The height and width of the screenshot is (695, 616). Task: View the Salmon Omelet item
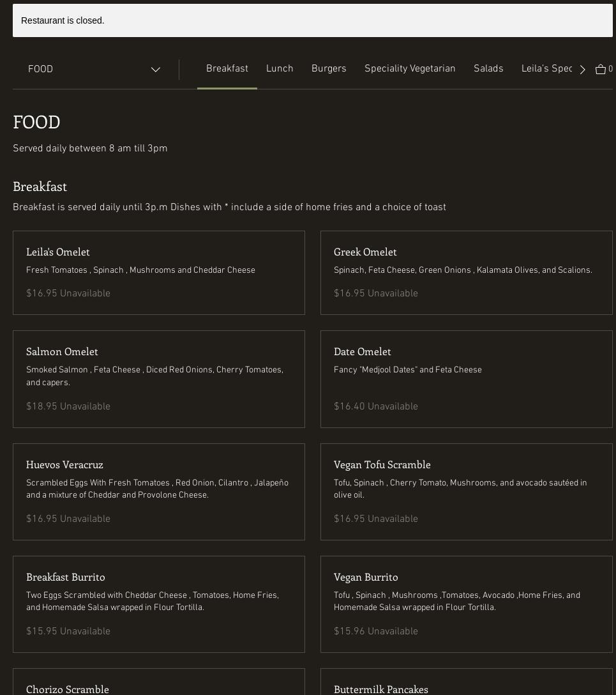[158, 379]
